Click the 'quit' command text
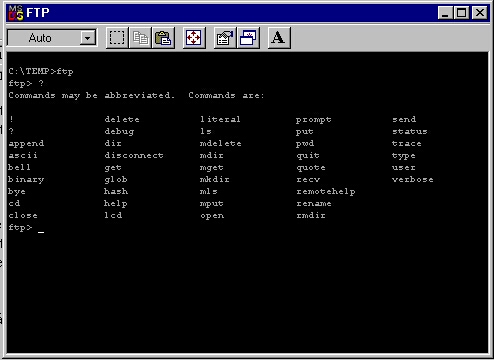This screenshot has width=494, height=360. point(308,156)
